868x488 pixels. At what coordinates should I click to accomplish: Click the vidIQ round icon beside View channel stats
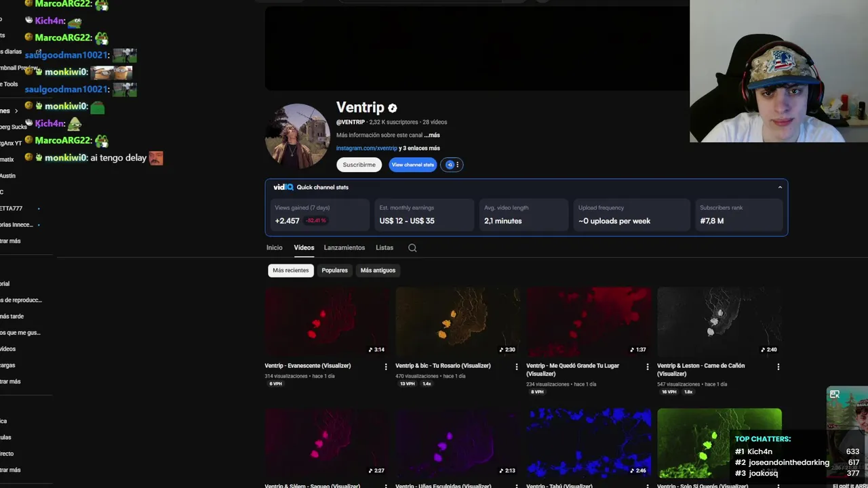[x=449, y=165]
